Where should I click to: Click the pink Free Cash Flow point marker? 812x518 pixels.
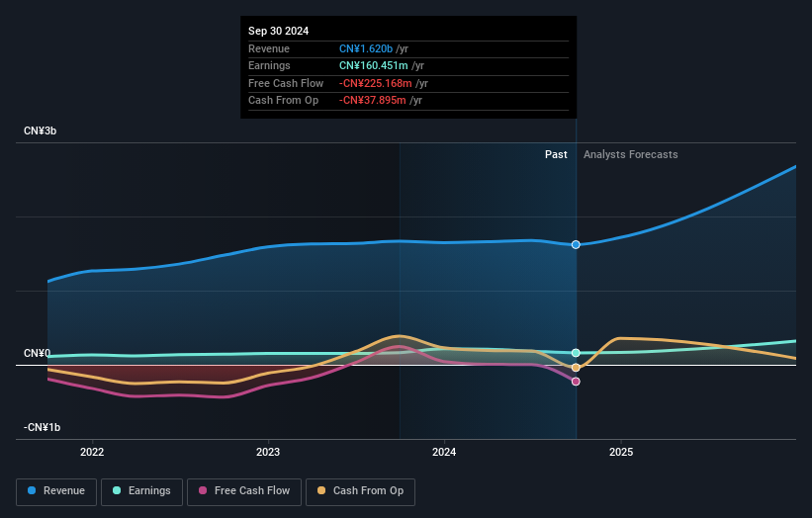pyautogui.click(x=576, y=382)
